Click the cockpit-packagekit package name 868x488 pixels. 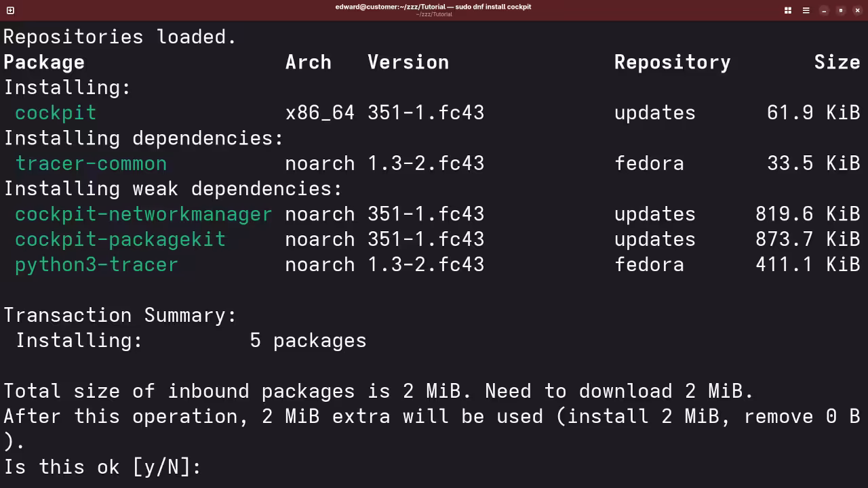pyautogui.click(x=120, y=239)
